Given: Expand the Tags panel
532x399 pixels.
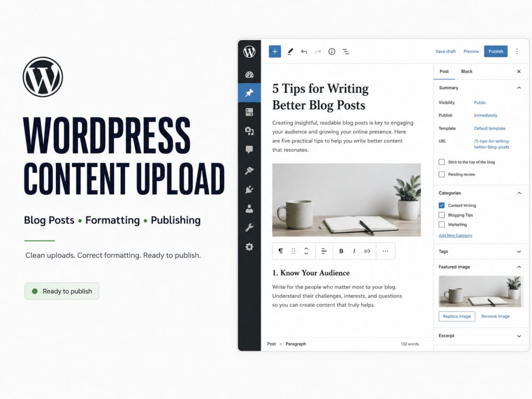Looking at the screenshot, I should coord(481,252).
